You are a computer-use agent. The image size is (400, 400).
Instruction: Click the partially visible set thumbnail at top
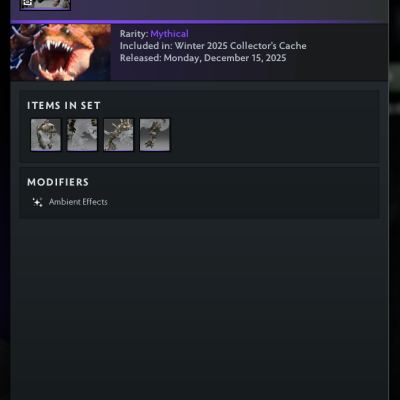click(45, 5)
